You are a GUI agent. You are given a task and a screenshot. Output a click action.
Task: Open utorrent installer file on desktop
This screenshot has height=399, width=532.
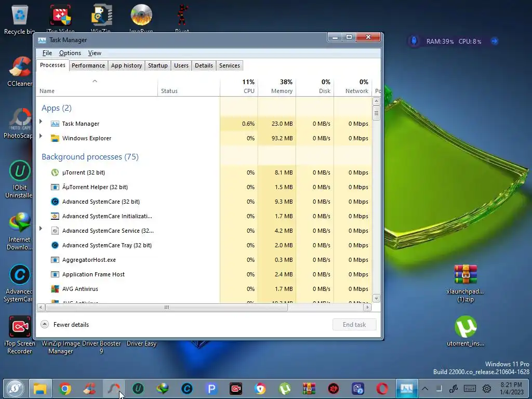pos(465,331)
